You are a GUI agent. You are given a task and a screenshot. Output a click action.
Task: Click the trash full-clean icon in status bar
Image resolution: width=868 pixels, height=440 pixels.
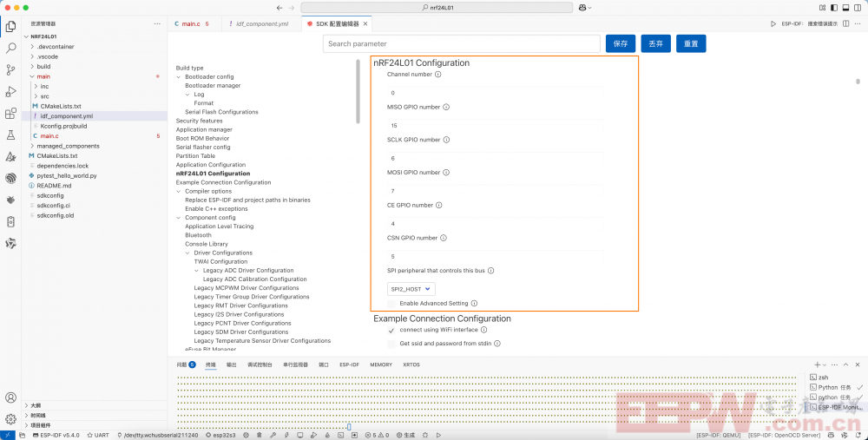point(259,435)
